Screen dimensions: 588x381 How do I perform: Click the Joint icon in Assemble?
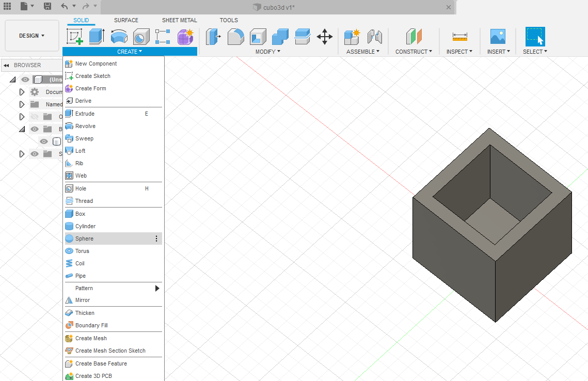(374, 37)
